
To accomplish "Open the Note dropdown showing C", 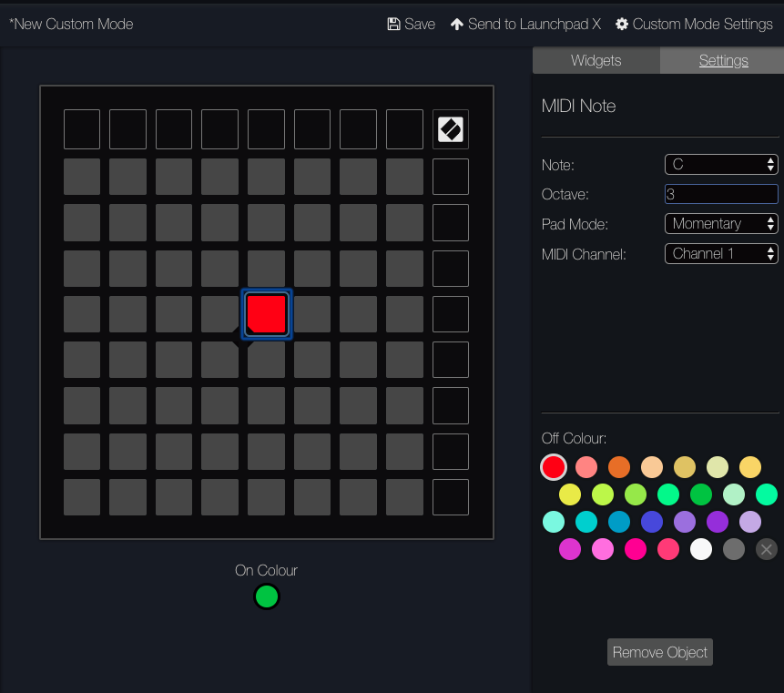I will click(721, 165).
